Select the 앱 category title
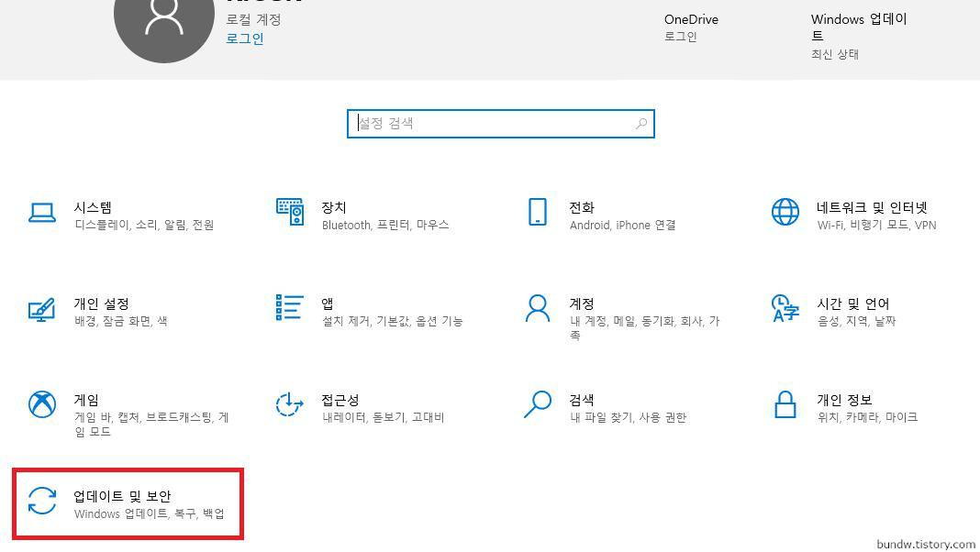The width and height of the screenshot is (980, 552). pyautogui.click(x=328, y=304)
